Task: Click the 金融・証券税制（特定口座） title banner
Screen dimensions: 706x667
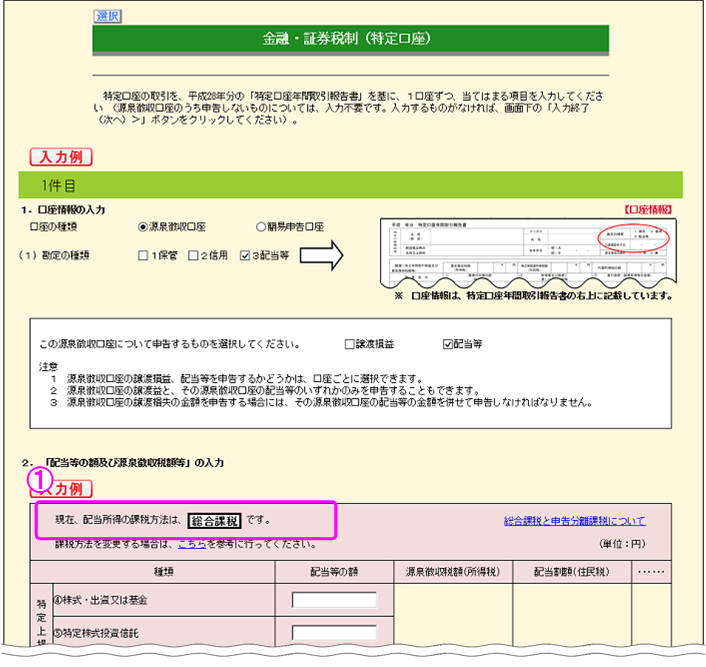Action: click(x=350, y=39)
